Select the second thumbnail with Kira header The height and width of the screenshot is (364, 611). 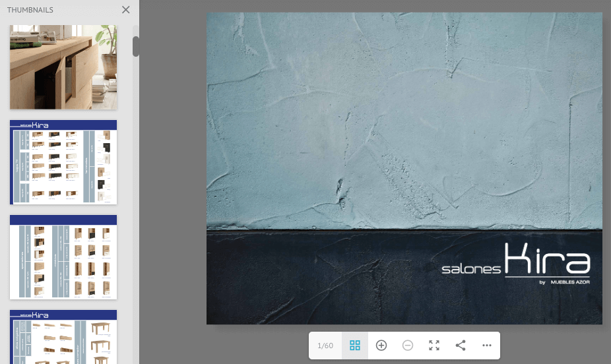63,162
